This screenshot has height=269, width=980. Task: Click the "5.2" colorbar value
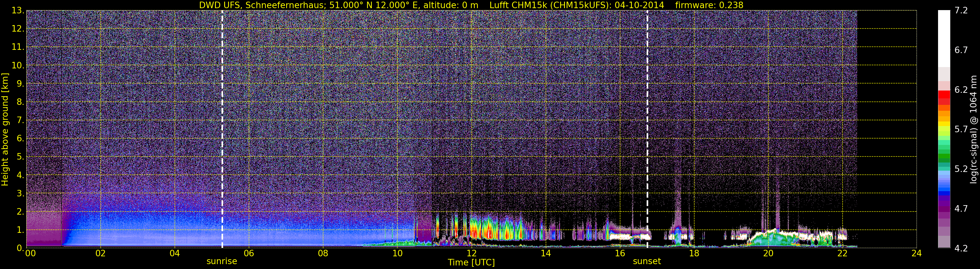(x=961, y=169)
